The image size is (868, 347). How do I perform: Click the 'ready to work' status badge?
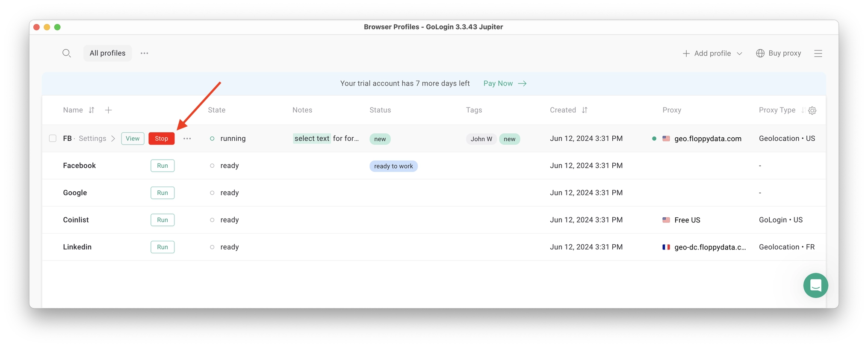tap(393, 166)
